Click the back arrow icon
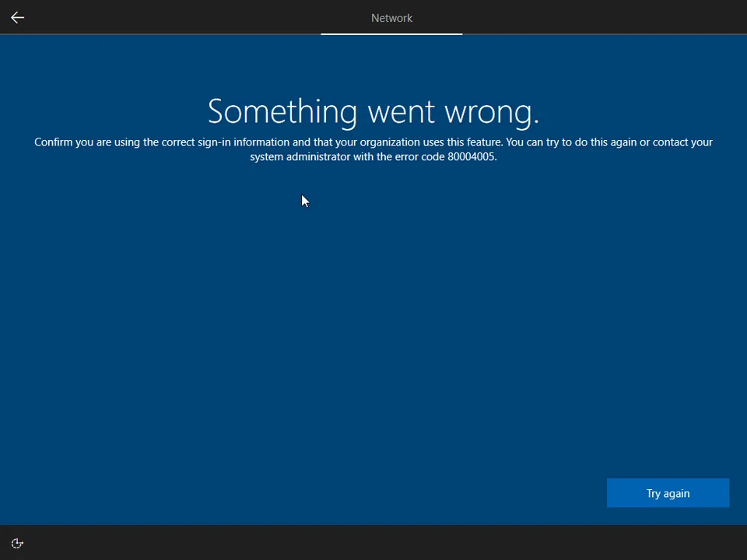The width and height of the screenshot is (747, 560). (x=17, y=17)
